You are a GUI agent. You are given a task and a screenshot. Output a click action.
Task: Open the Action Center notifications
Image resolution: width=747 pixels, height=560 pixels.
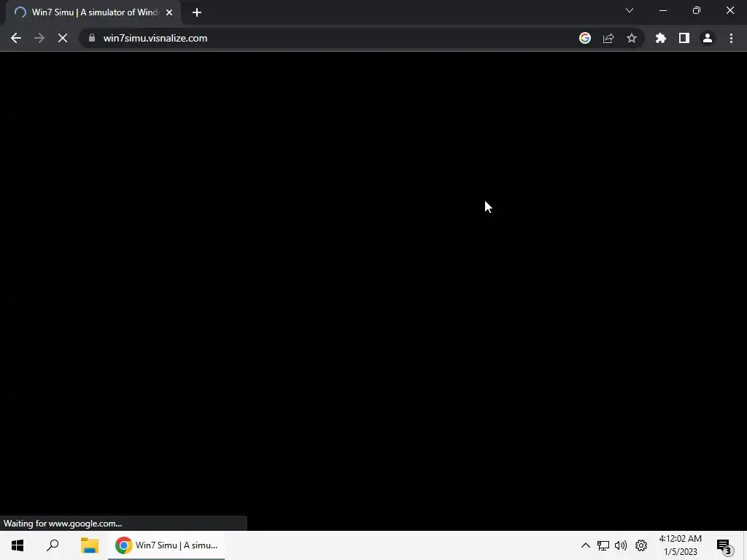coord(724,545)
